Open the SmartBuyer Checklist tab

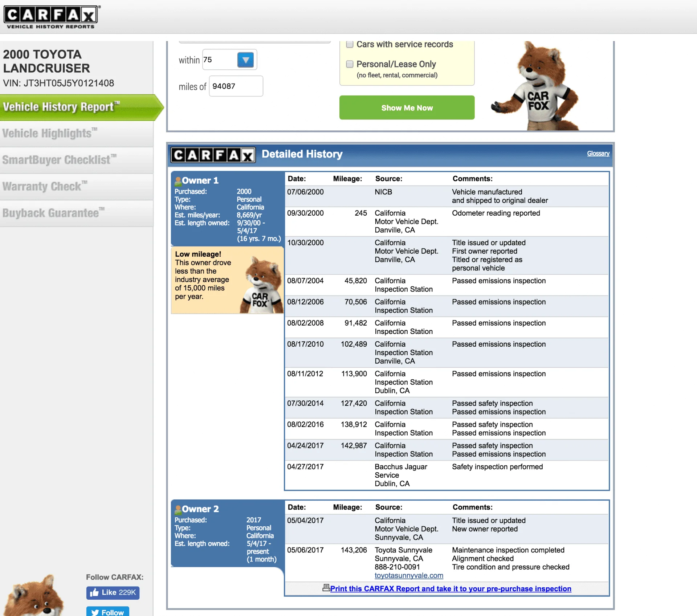pos(77,160)
